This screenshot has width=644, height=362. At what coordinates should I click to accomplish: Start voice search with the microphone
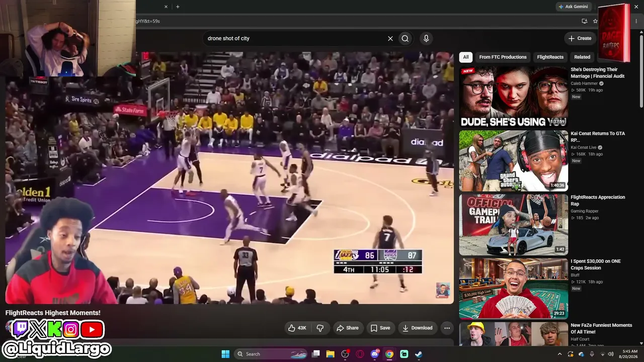pos(426,38)
